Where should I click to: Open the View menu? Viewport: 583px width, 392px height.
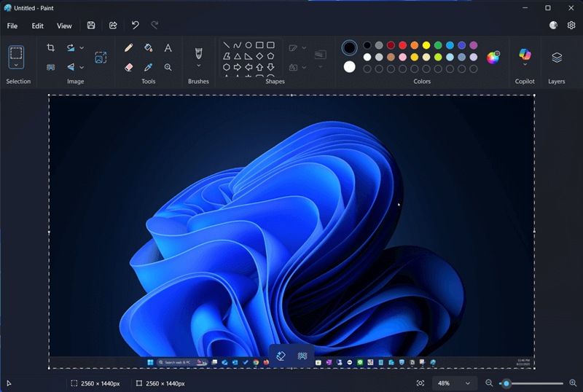(x=64, y=26)
